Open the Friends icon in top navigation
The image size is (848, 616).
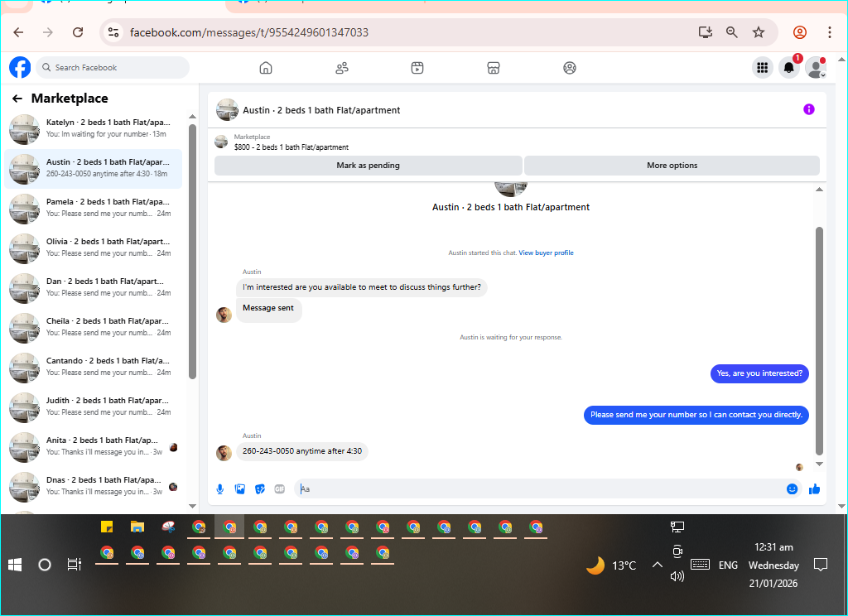point(342,68)
